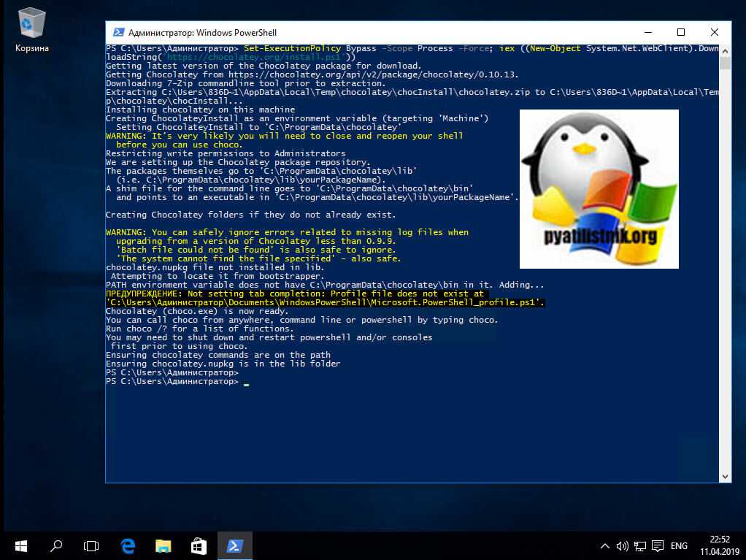Open File Explorer from the taskbar
The image size is (746, 560).
163,545
